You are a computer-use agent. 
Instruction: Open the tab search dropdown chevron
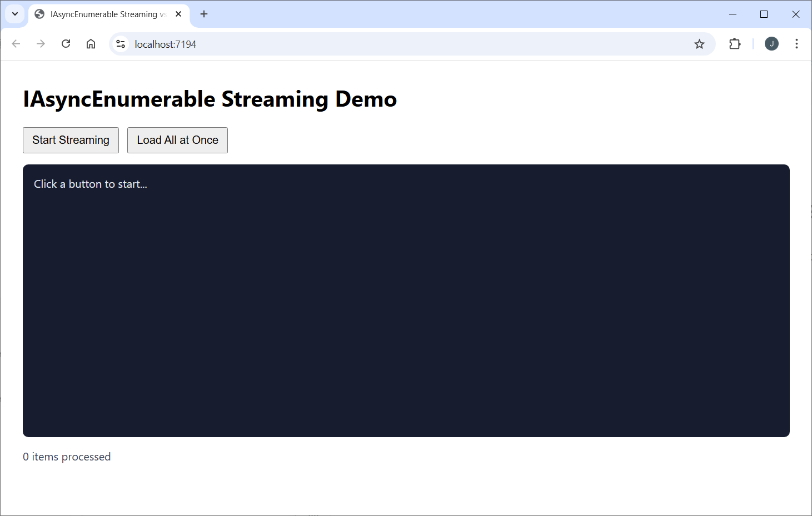point(14,14)
